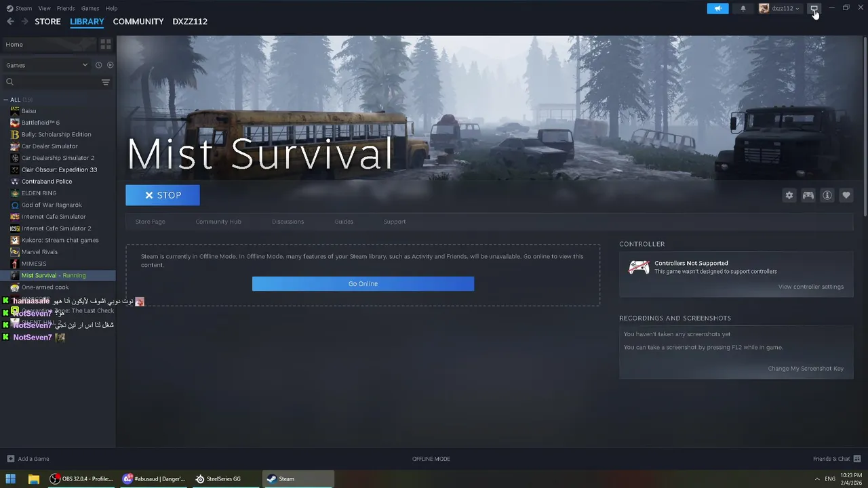Open the Support link
This screenshot has height=488, width=868.
395,222
